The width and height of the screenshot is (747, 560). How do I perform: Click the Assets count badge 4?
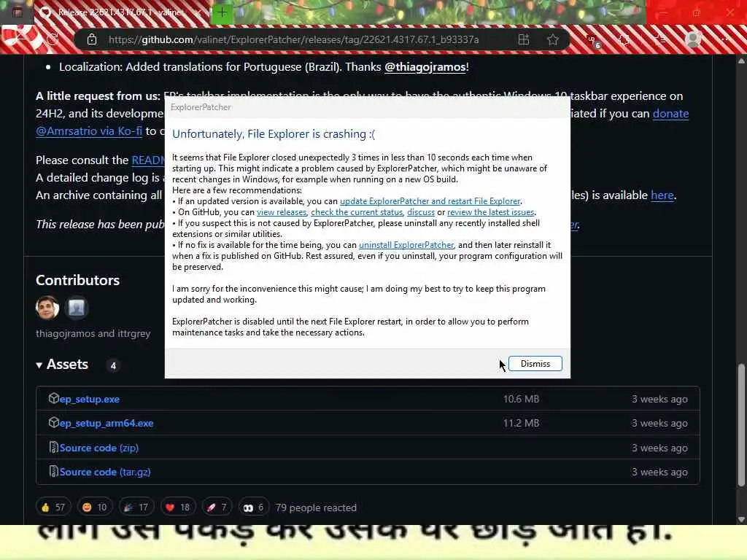pos(113,366)
